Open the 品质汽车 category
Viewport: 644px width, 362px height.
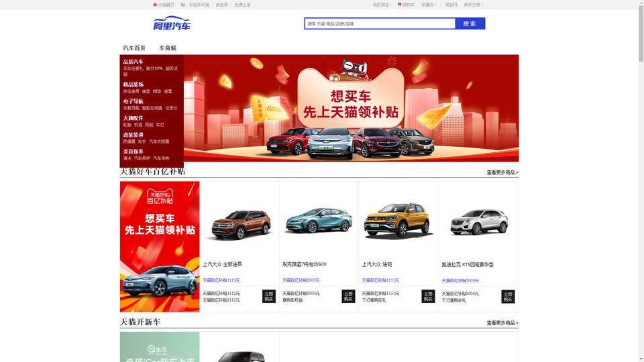tap(133, 62)
